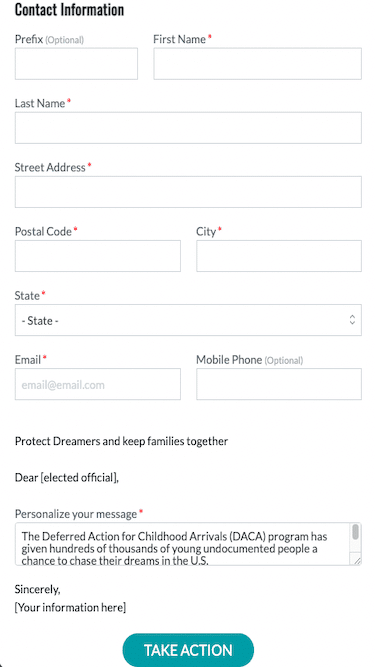Open the State dropdown menu
Viewport: 375px width, 667px height.
tap(188, 320)
